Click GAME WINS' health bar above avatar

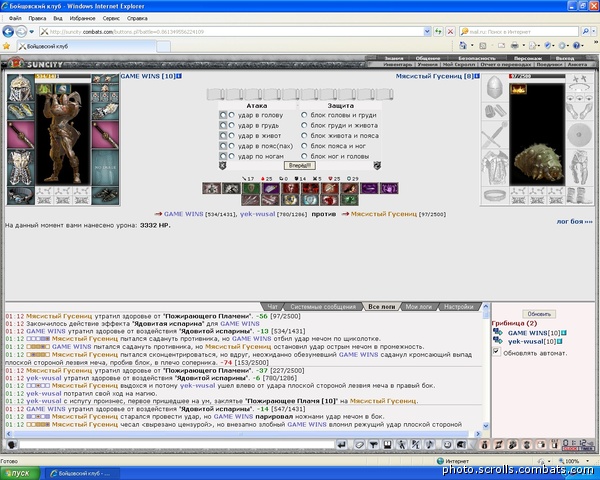(x=62, y=76)
